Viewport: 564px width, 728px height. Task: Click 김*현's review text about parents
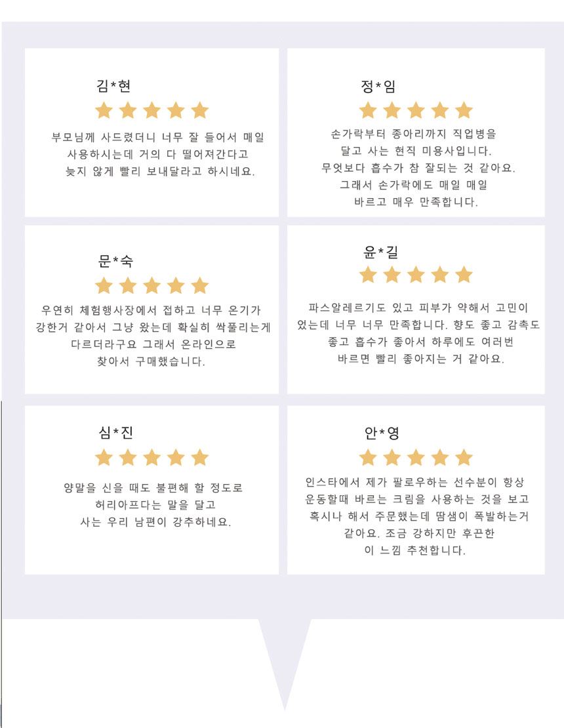point(158,154)
